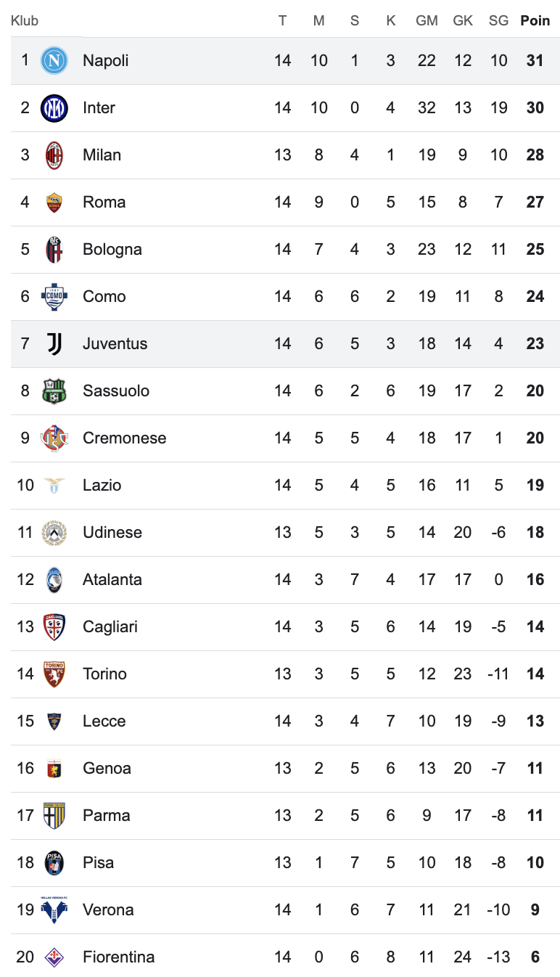The width and height of the screenshot is (560, 977).
Task: Click the Napoli club crest icon
Action: (x=54, y=60)
